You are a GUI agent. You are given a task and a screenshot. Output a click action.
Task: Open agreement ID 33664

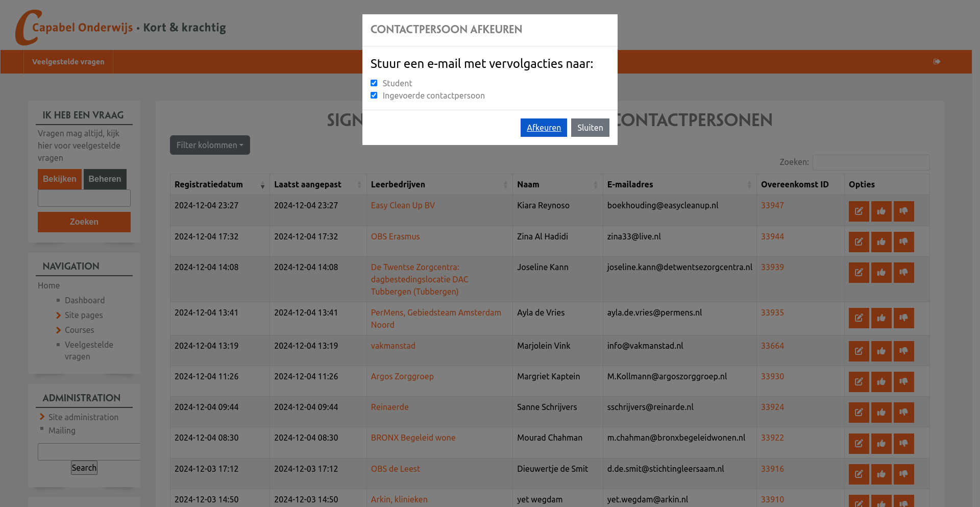772,346
